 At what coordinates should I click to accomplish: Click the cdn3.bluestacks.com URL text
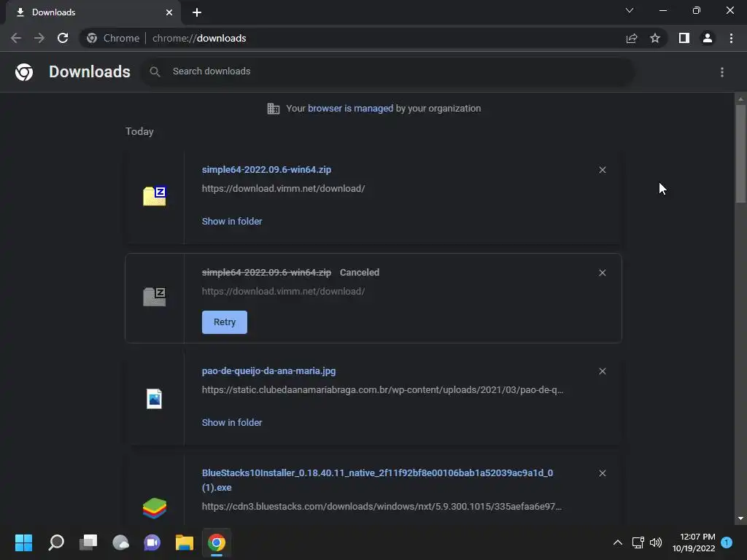click(382, 507)
